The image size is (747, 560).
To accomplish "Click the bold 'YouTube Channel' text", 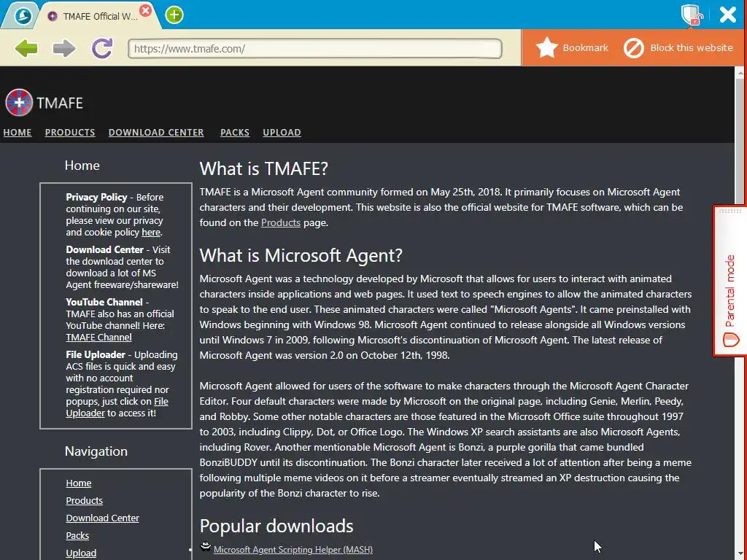I will tap(104, 302).
